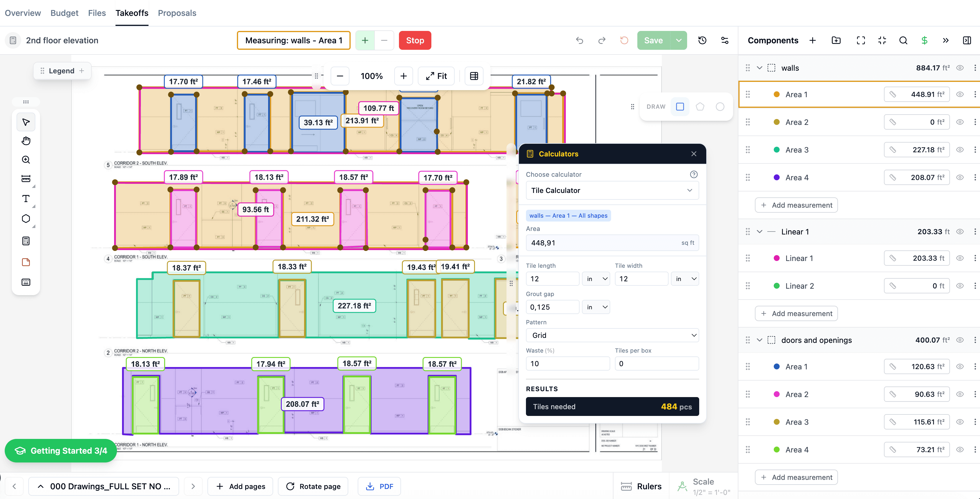The height and width of the screenshot is (499, 980).
Task: Open the grout gap unit dropdown
Action: [x=596, y=307]
